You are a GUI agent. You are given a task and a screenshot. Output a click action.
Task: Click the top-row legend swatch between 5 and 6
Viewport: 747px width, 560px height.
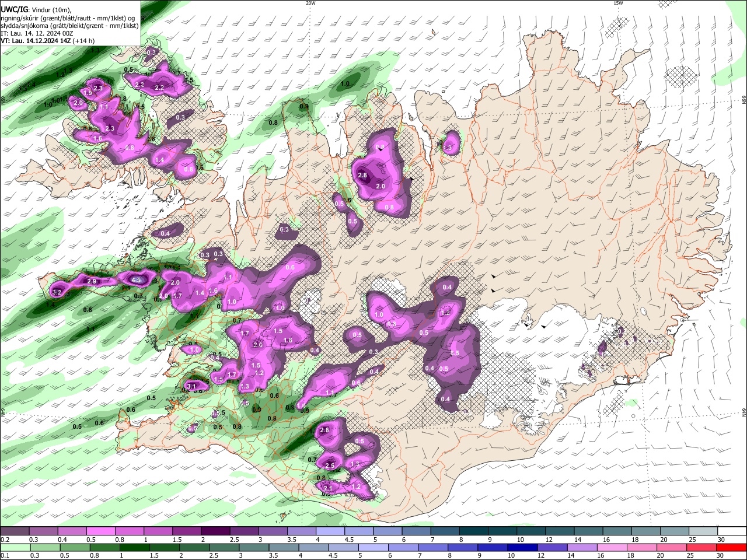click(x=388, y=531)
